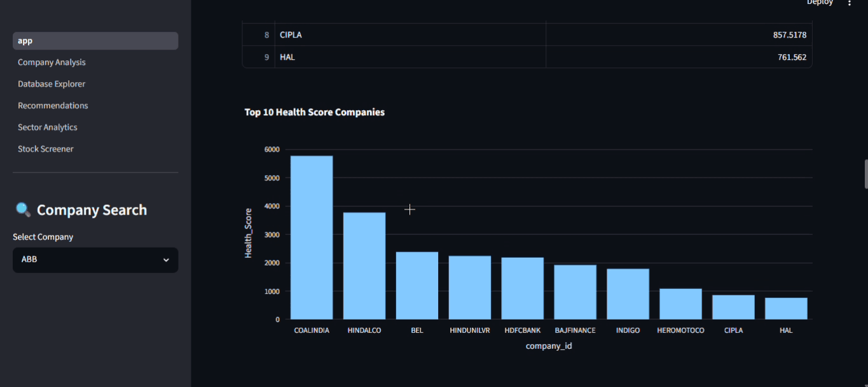Open the Select Company dropdown showing ABB
868x387 pixels.
pos(95,260)
